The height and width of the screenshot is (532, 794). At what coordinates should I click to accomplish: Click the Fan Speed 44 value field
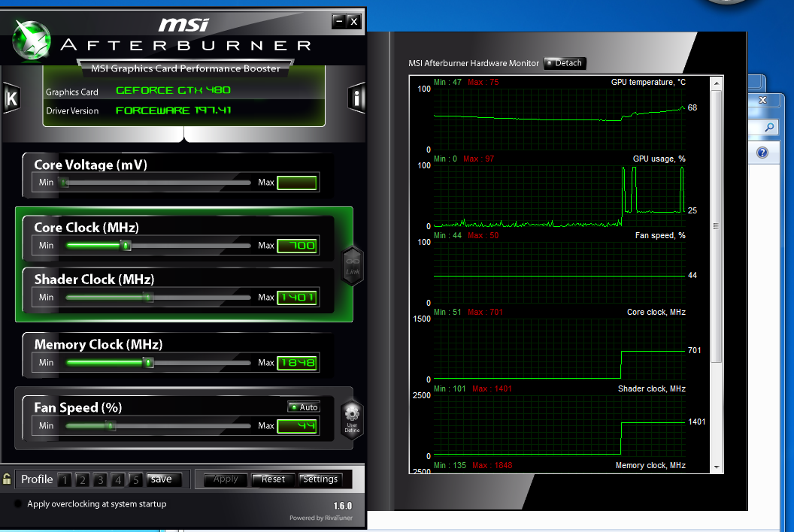click(297, 426)
